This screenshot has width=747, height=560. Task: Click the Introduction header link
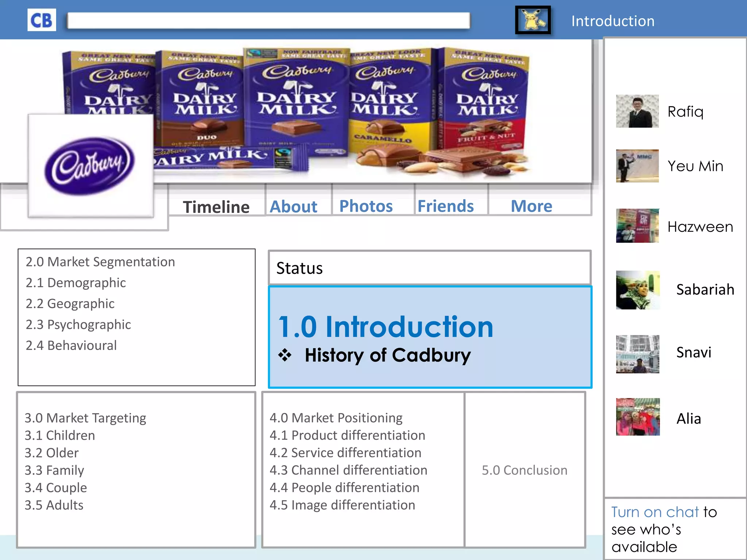612,21
